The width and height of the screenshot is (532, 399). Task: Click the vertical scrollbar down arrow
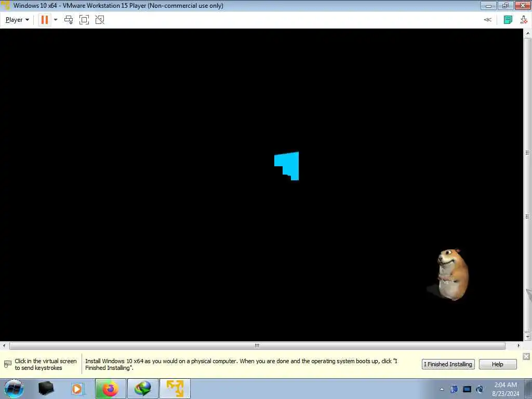pos(528,337)
